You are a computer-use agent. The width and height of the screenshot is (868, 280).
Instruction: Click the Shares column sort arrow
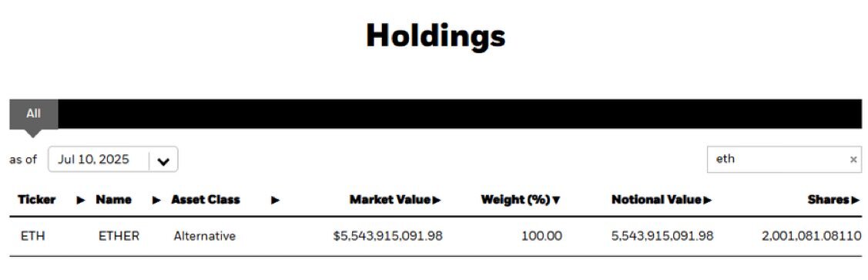click(x=856, y=200)
